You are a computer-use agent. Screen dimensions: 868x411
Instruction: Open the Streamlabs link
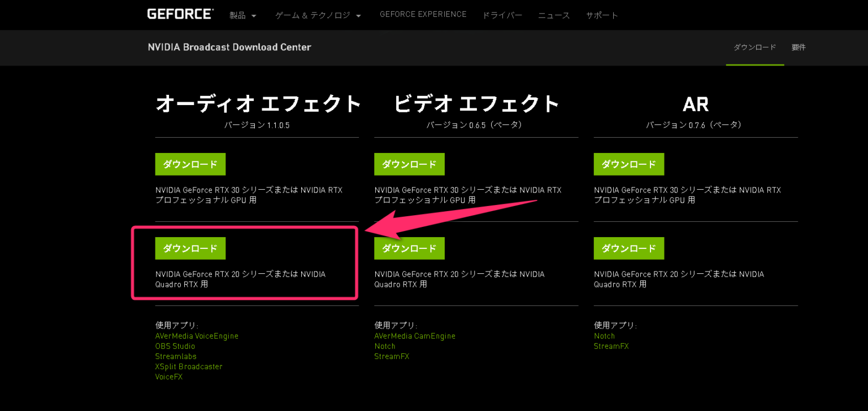point(176,356)
